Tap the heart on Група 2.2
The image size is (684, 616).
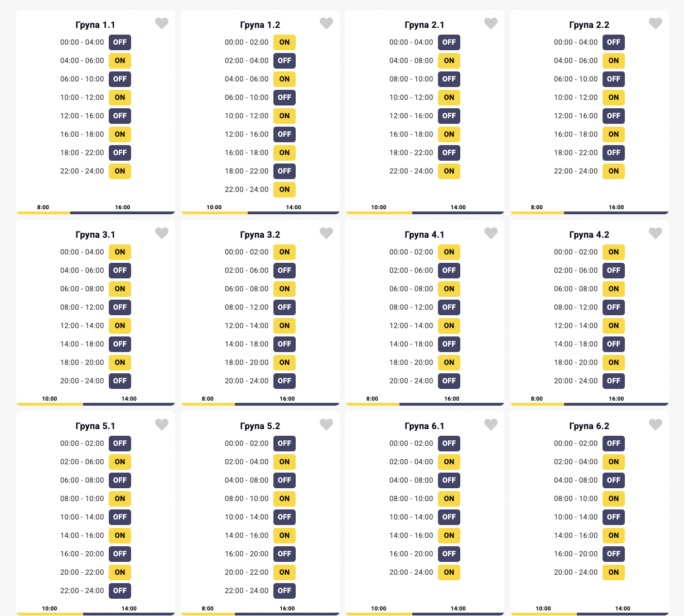[x=655, y=23]
